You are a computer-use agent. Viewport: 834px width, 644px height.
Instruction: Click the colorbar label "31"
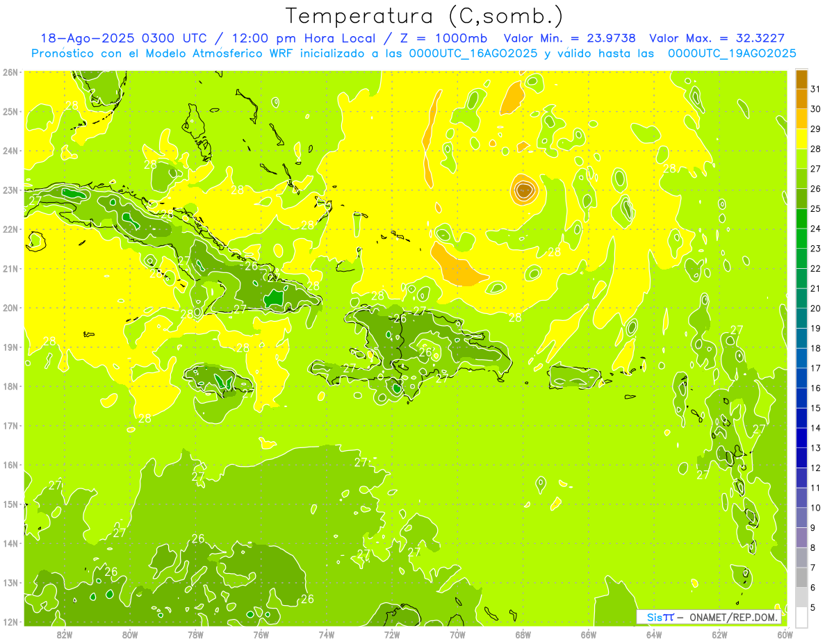(x=816, y=89)
